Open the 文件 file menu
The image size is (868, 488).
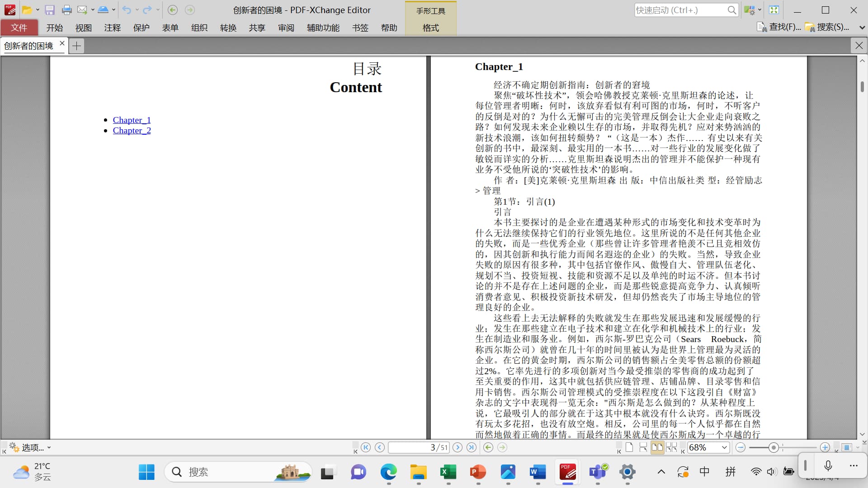tap(19, 28)
